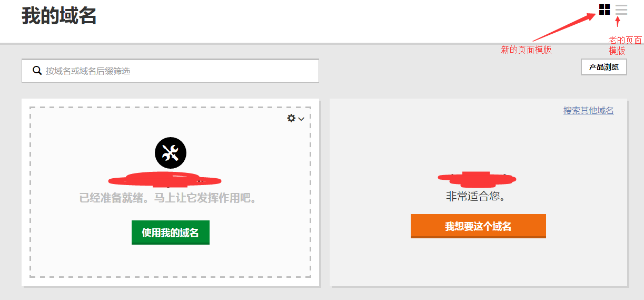This screenshot has height=300, width=644.
Task: Switch to the list view icon
Action: pyautogui.click(x=621, y=9)
